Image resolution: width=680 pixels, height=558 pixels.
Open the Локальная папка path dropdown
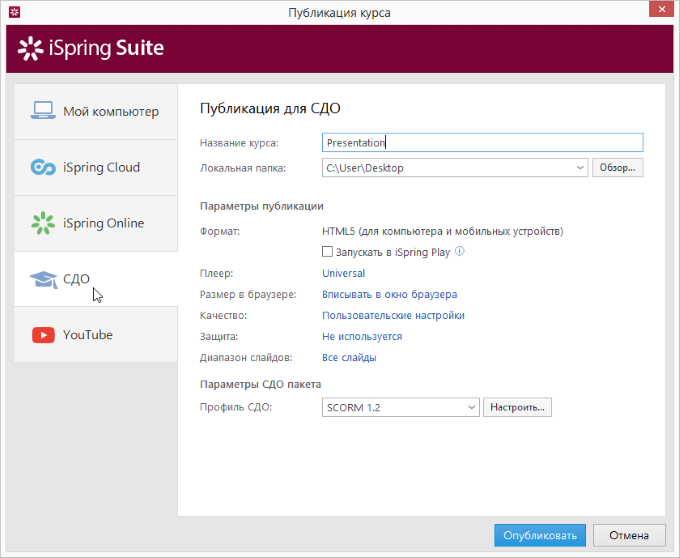tap(580, 168)
